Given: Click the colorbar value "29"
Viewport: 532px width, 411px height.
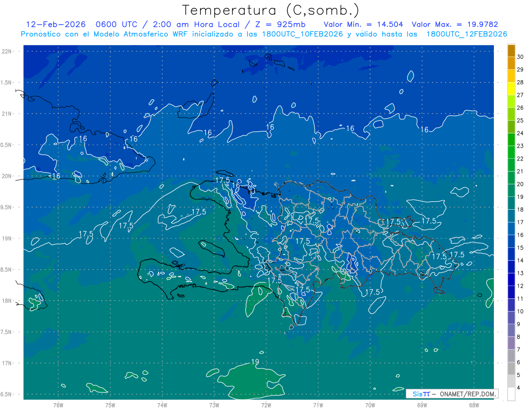Looking at the screenshot, I should point(520,70).
